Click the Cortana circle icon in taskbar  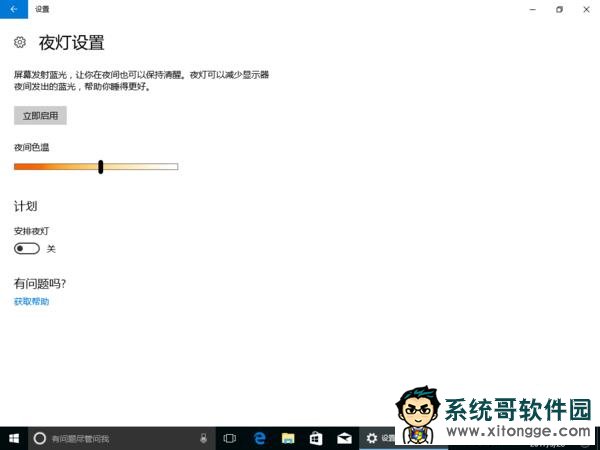click(40, 439)
